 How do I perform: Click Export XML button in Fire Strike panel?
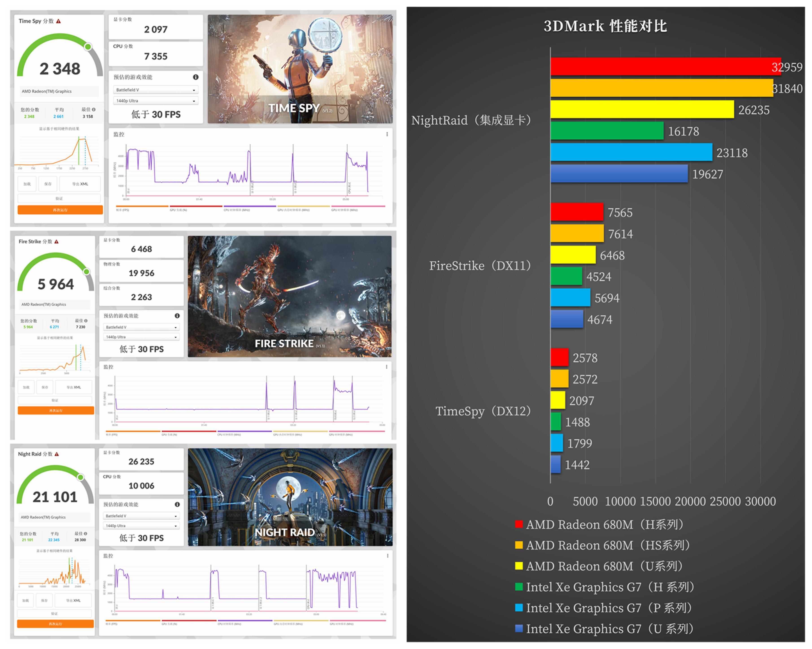pyautogui.click(x=74, y=387)
